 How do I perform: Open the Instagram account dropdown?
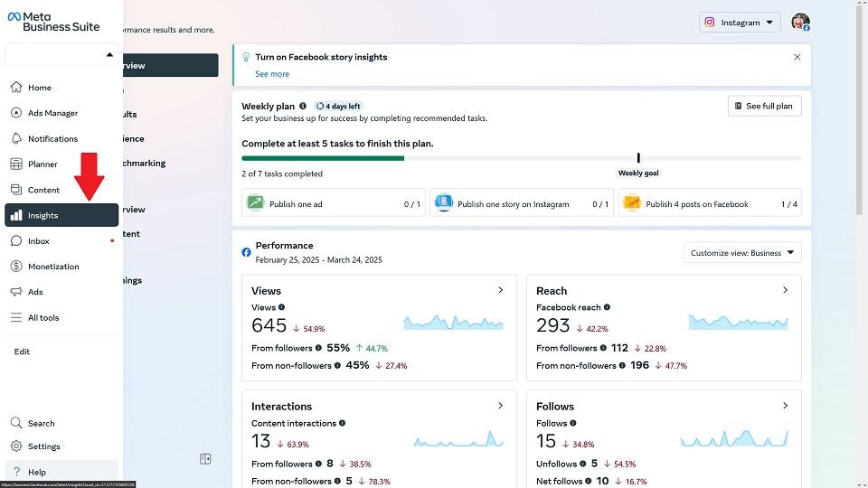740,23
